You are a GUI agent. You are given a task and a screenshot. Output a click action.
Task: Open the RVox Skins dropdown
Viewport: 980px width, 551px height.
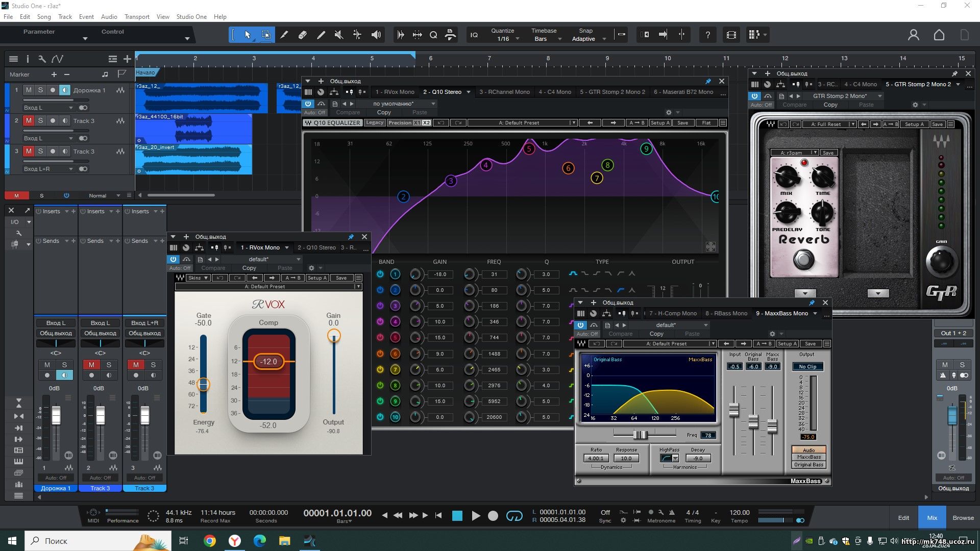pyautogui.click(x=198, y=278)
